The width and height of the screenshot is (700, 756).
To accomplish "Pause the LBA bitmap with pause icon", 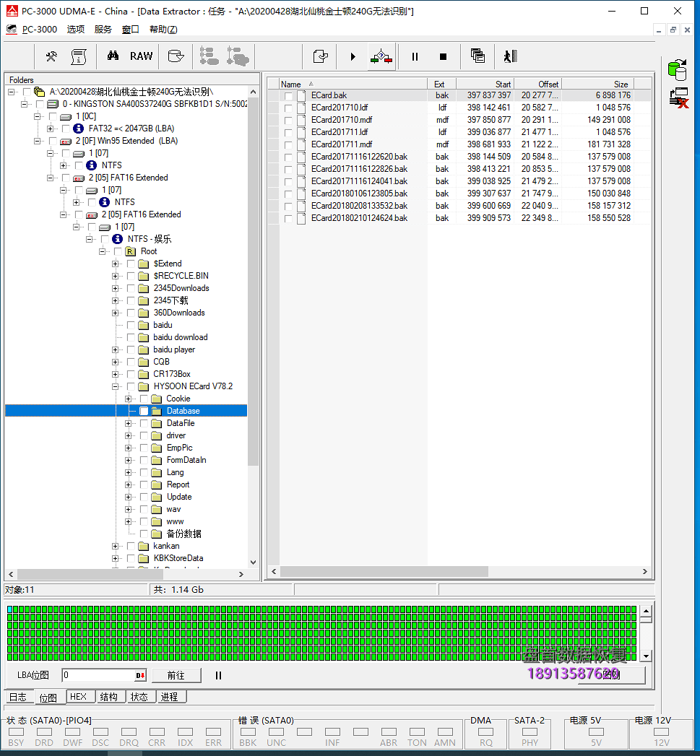I will point(219,675).
